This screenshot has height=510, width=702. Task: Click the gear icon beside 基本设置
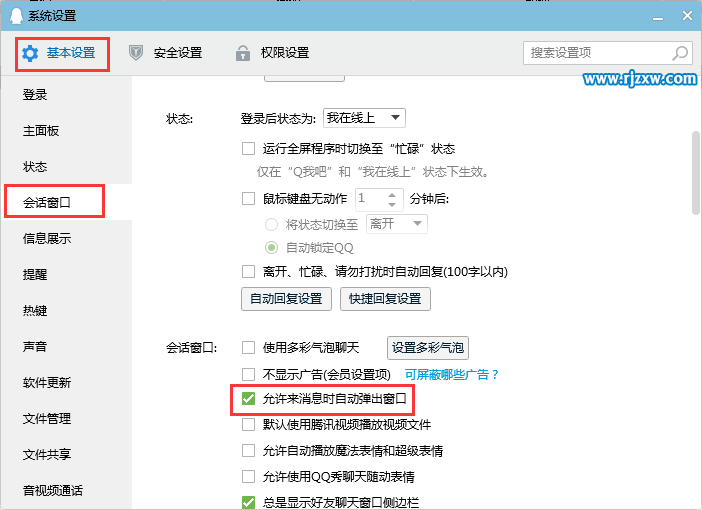pos(30,53)
